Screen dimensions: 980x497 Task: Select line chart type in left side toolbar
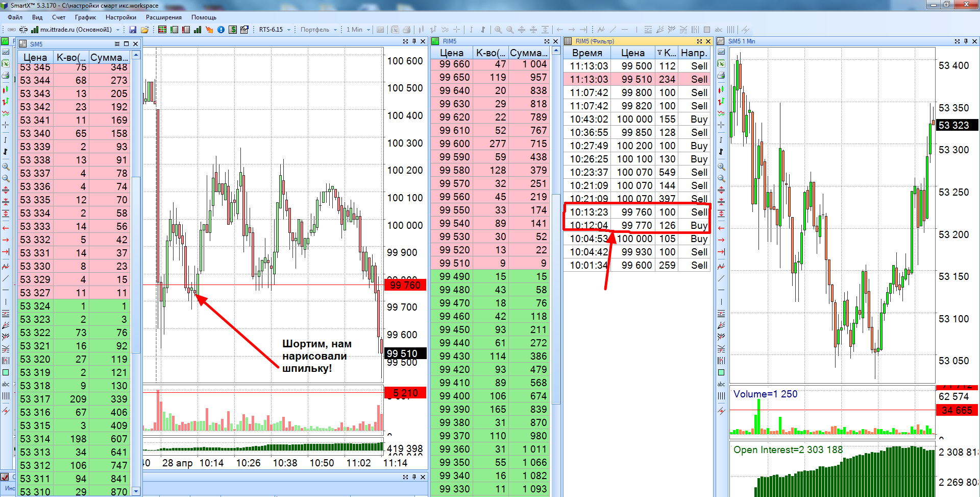pos(6,113)
